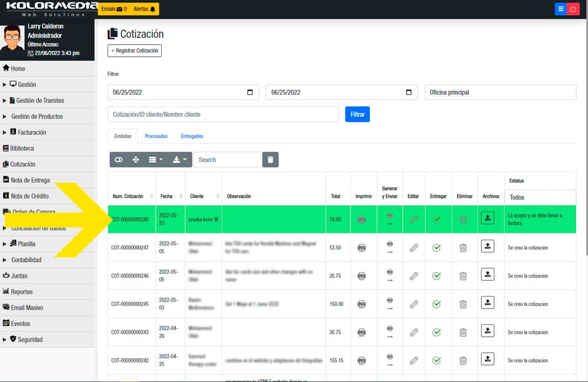588x382 pixels.
Task: Delete quotation COT-00000000246 with the trash icon
Action: click(x=463, y=276)
